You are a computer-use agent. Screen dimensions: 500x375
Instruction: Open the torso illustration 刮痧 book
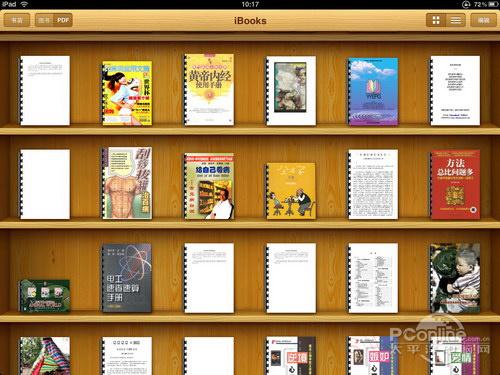point(127,183)
